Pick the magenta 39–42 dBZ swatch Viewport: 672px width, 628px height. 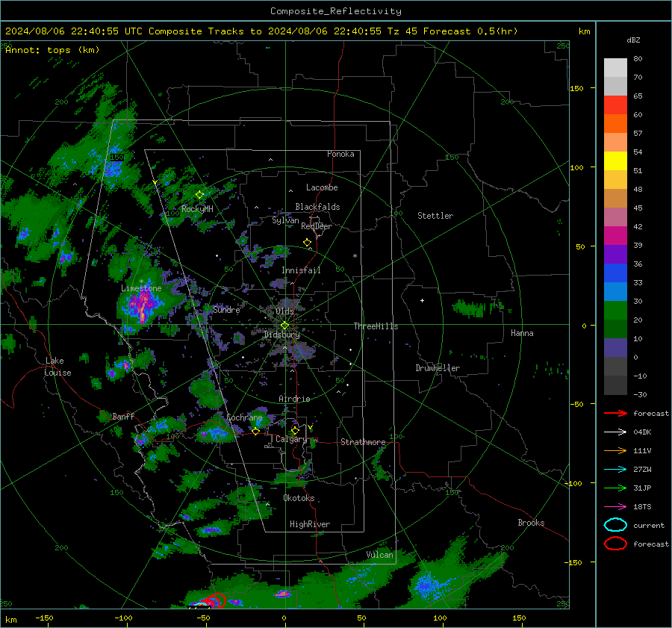pos(615,236)
